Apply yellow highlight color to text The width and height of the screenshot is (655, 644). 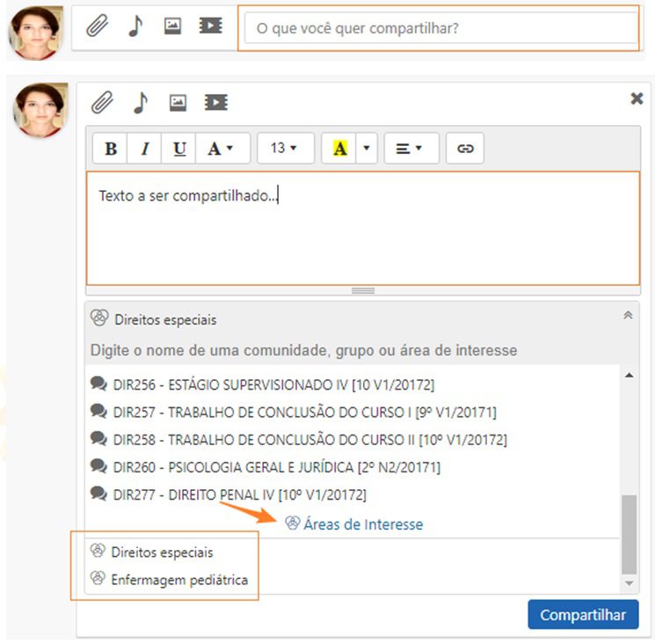tap(338, 149)
